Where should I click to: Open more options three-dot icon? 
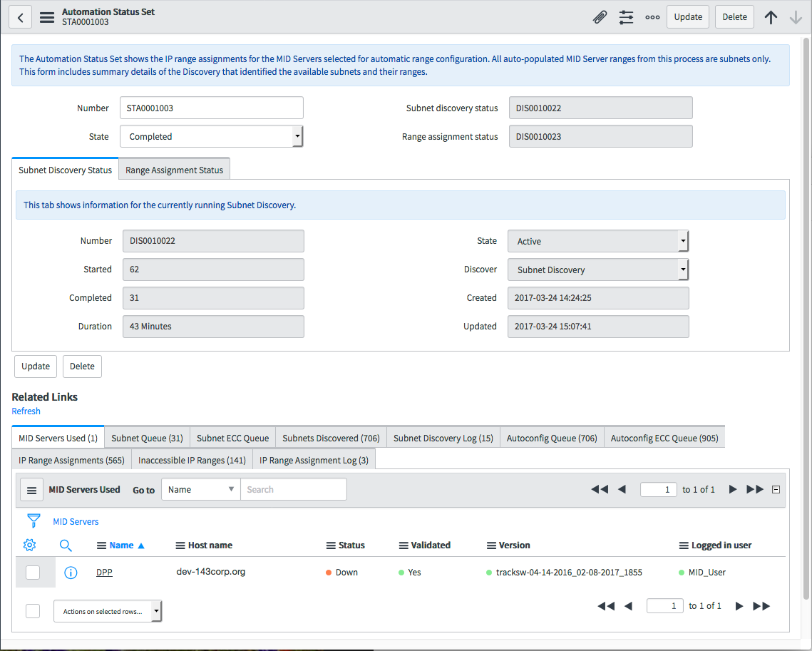click(x=652, y=17)
